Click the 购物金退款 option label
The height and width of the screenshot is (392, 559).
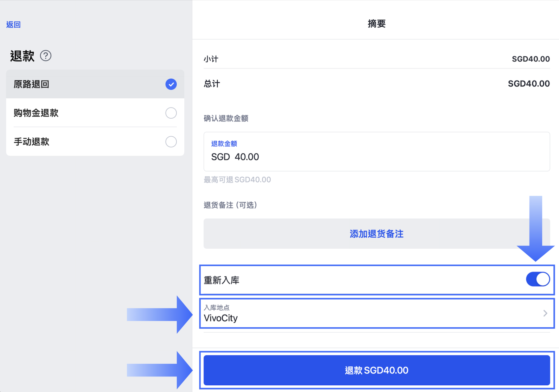pyautogui.click(x=36, y=113)
